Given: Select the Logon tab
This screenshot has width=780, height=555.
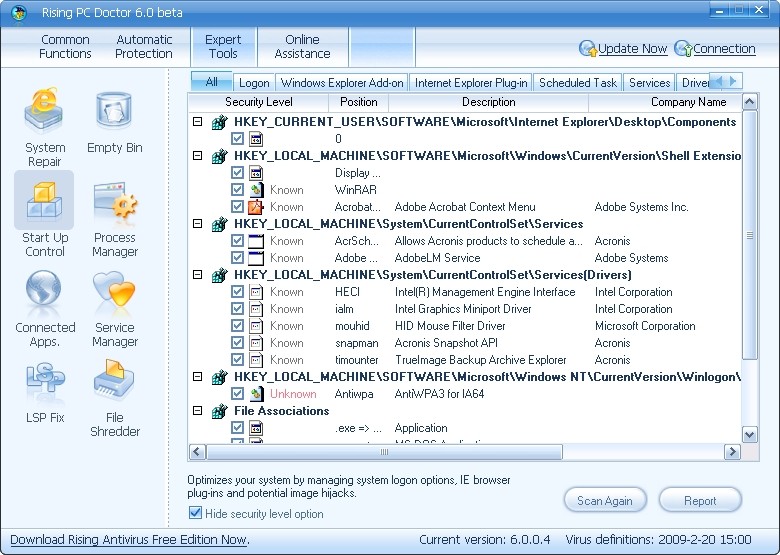Looking at the screenshot, I should [254, 83].
